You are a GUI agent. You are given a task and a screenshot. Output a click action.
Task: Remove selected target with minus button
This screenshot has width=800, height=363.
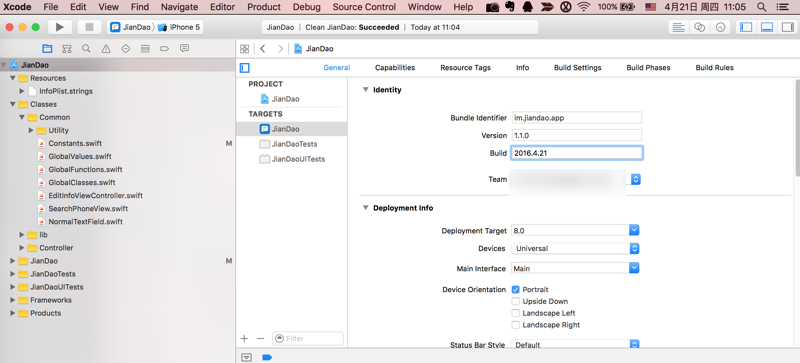pos(260,338)
